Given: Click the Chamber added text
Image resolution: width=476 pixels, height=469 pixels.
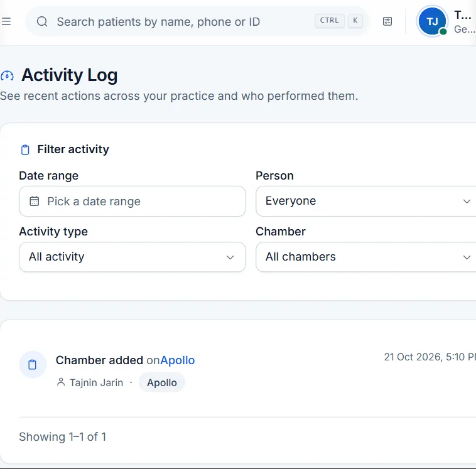Looking at the screenshot, I should click(x=99, y=360).
